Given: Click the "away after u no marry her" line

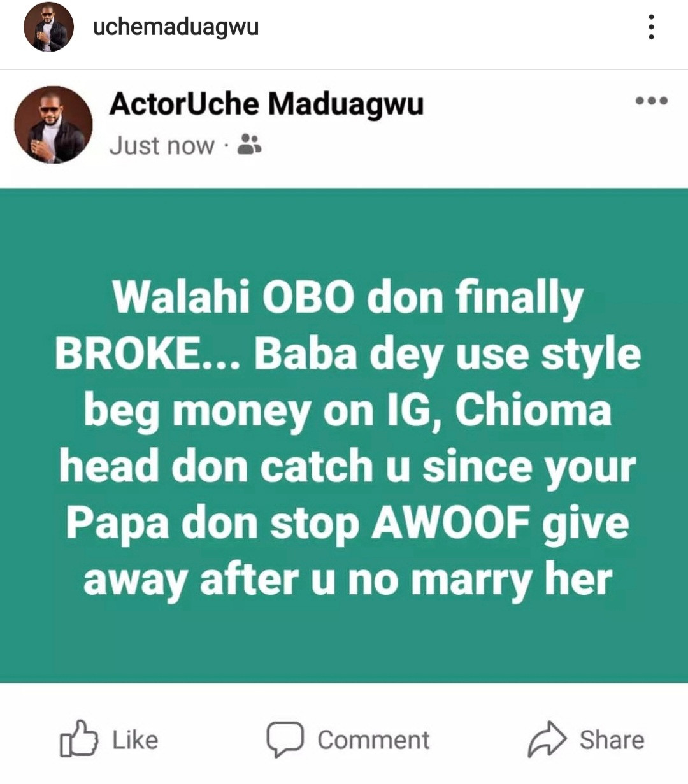Looking at the screenshot, I should point(348,580).
